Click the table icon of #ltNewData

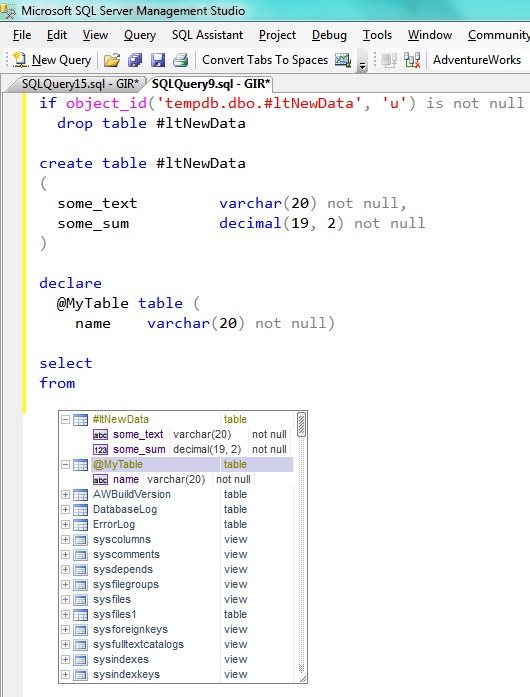(80, 420)
